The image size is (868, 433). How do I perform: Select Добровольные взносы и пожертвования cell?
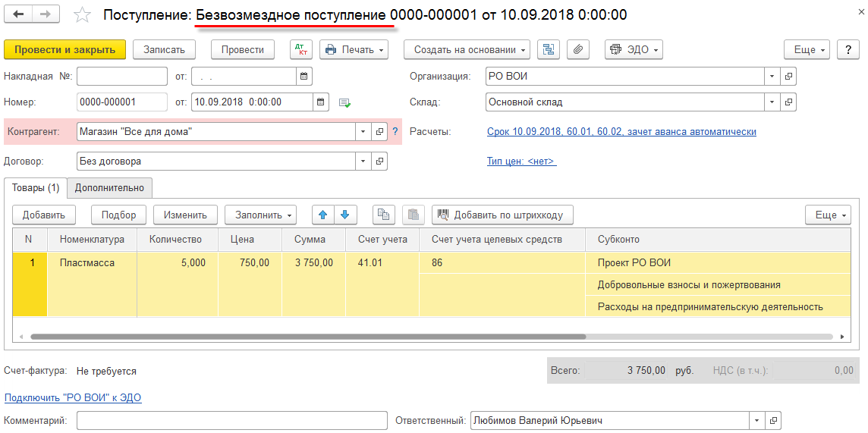pos(718,285)
